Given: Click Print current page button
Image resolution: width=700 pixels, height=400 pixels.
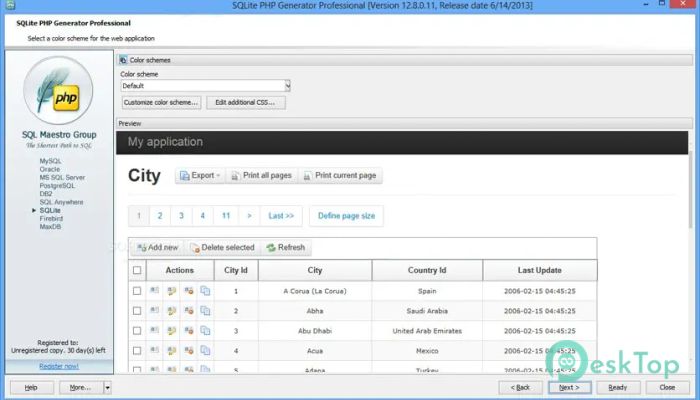Looking at the screenshot, I should click(340, 175).
